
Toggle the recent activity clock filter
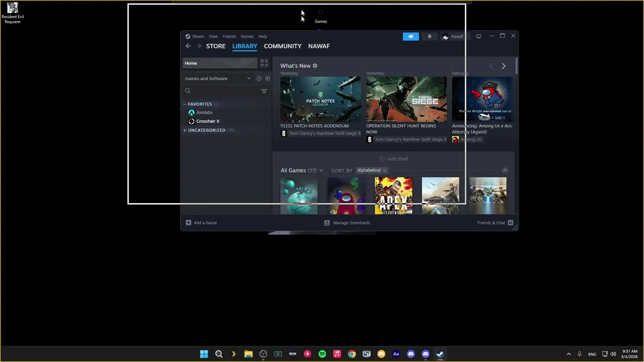click(x=259, y=78)
